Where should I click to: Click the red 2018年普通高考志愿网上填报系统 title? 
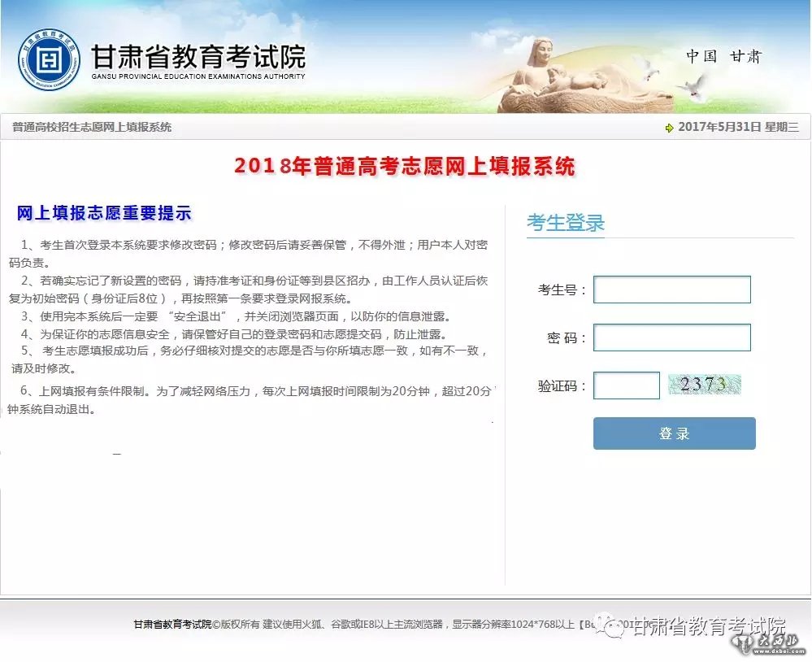point(405,166)
